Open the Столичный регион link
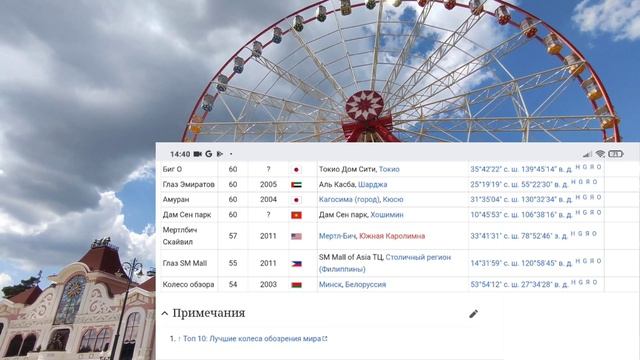 click(x=418, y=257)
